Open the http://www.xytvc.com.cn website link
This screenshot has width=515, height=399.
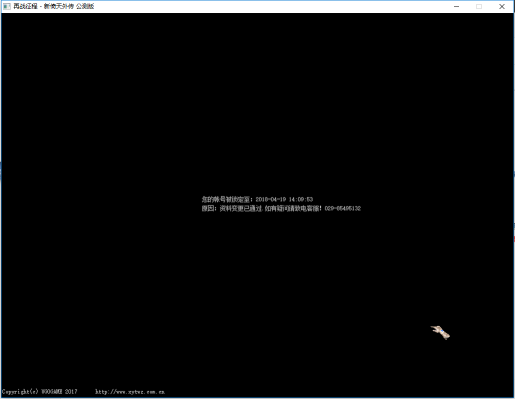coord(130,392)
